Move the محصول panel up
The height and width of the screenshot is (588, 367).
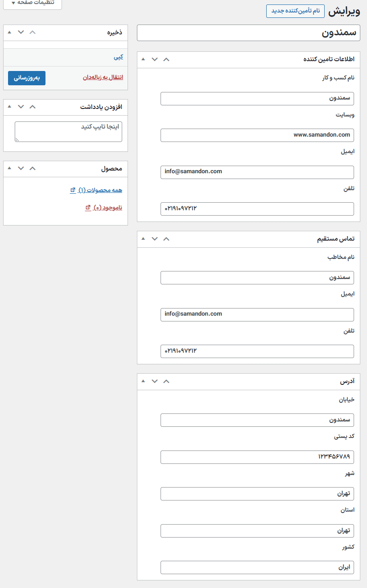click(x=32, y=168)
